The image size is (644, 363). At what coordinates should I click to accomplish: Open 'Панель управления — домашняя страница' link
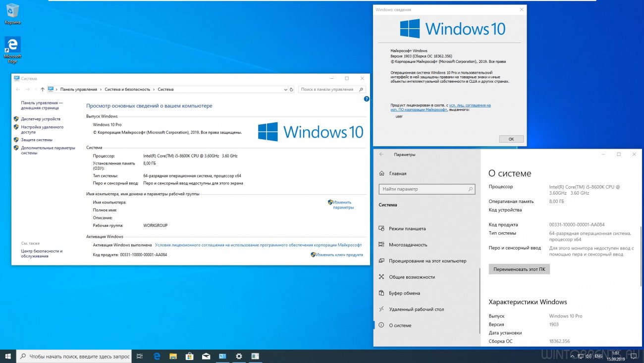pos(42,105)
